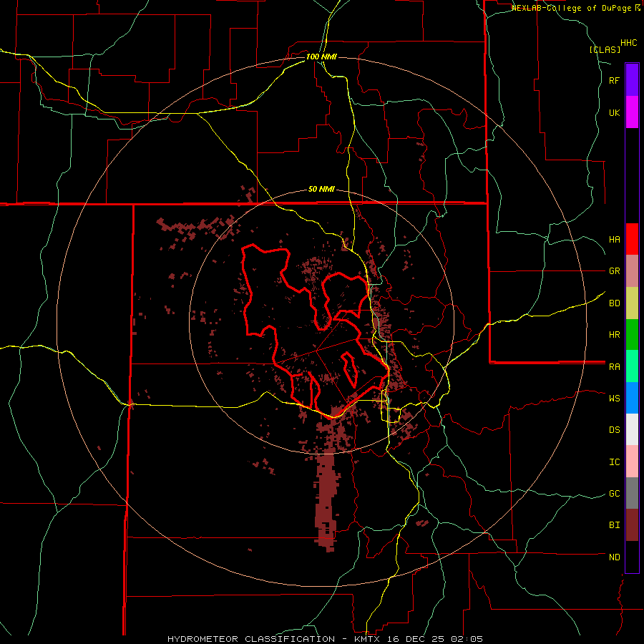Click the [CLAS] units label
644x644 pixels.
point(605,50)
